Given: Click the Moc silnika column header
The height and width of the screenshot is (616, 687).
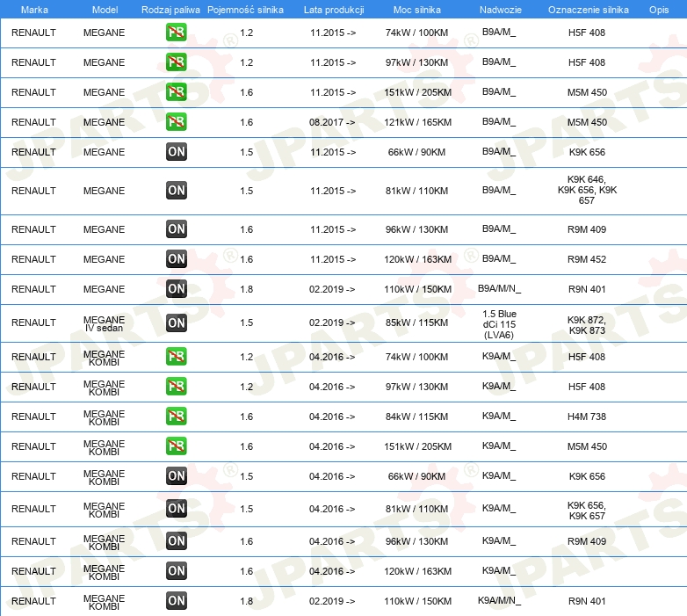Looking at the screenshot, I should [x=417, y=10].
